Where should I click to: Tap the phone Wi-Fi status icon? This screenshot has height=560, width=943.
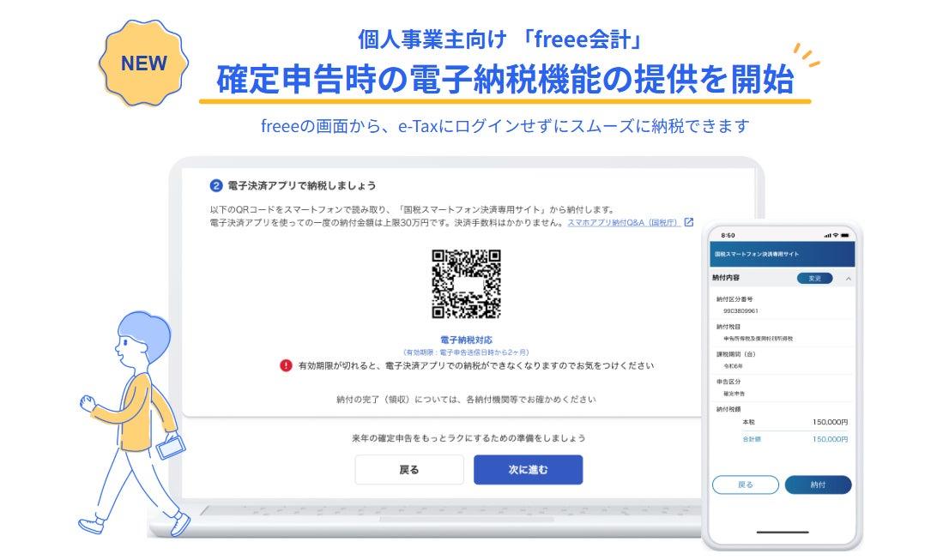[x=836, y=235]
